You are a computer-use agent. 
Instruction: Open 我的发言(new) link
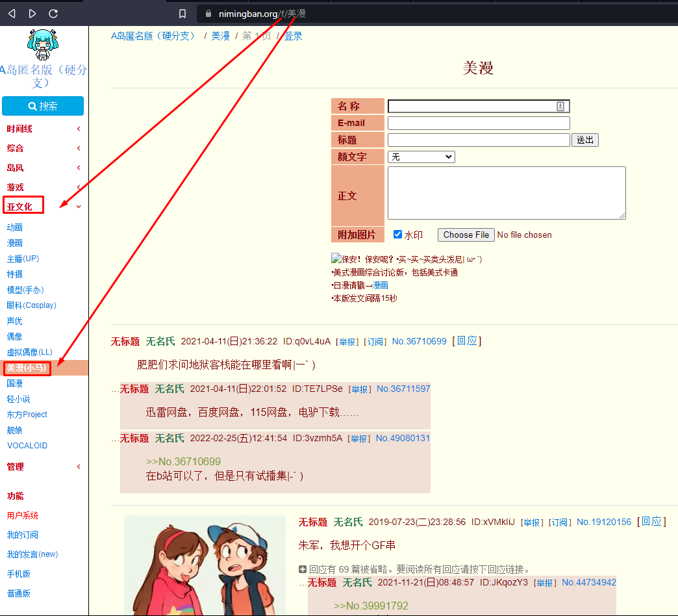(32, 554)
